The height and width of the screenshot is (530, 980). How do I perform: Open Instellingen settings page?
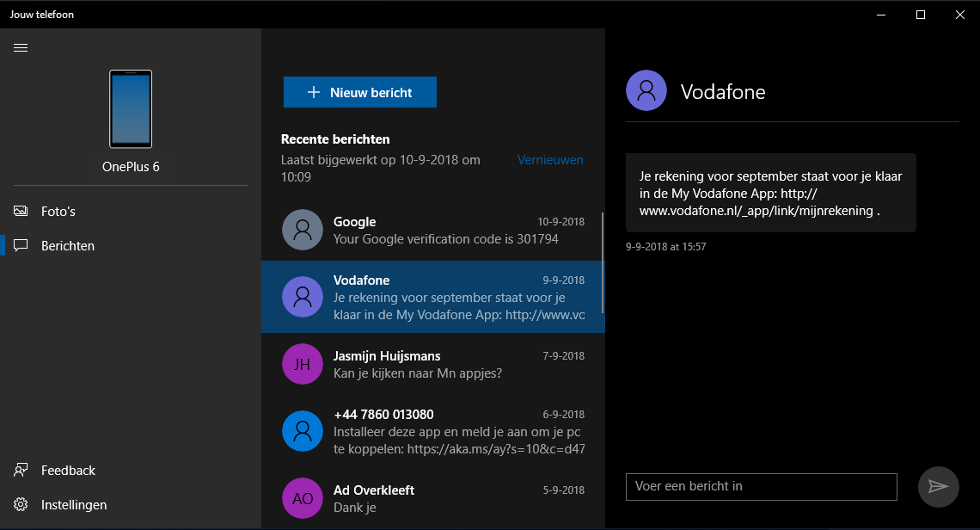(x=130, y=505)
